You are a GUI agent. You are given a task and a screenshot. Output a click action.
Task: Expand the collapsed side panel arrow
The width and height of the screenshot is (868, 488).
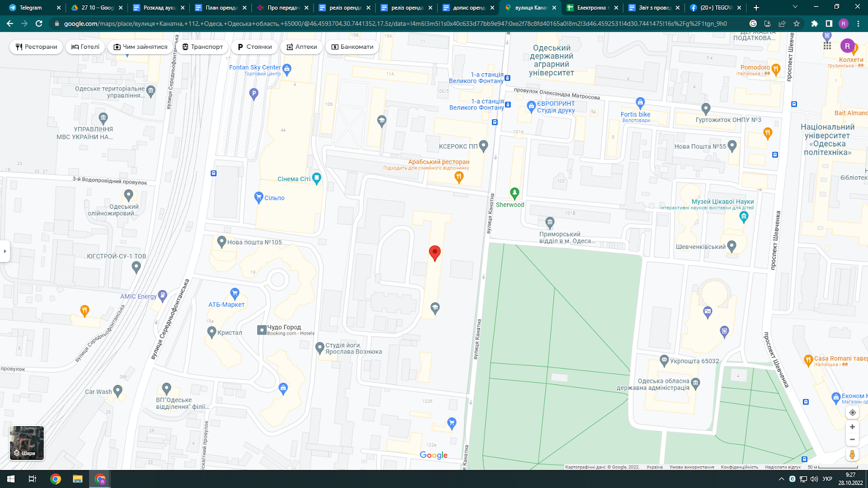(5, 251)
